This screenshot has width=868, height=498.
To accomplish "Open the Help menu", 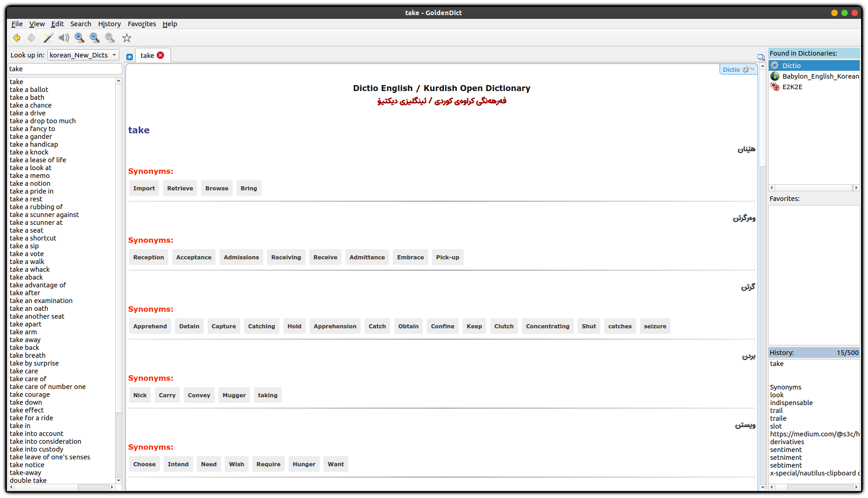I will [x=170, y=24].
